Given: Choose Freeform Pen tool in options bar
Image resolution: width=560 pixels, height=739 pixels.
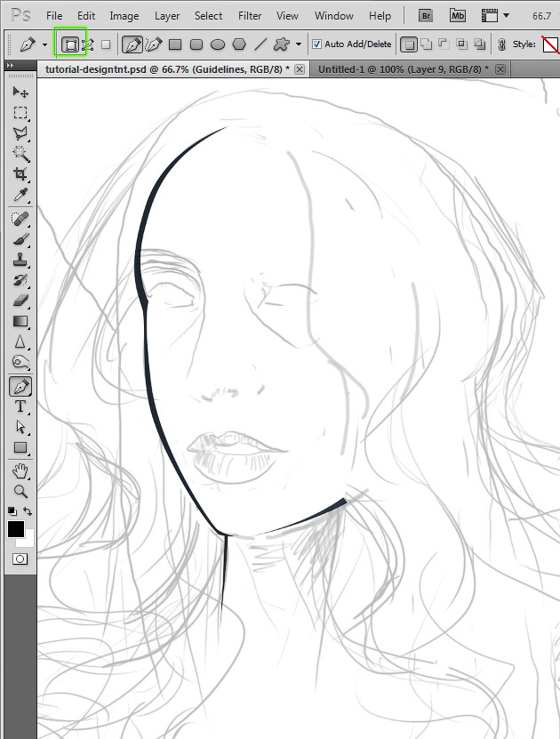Looking at the screenshot, I should point(154,44).
